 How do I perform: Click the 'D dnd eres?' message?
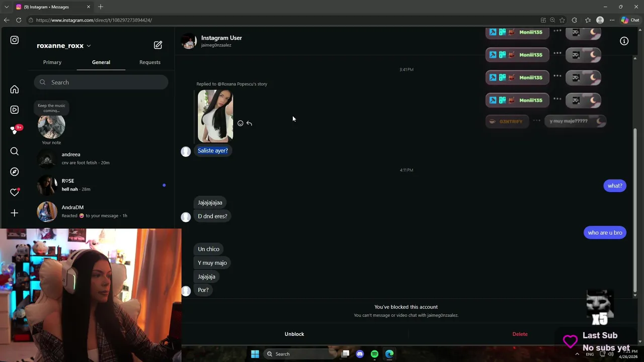coord(212,216)
